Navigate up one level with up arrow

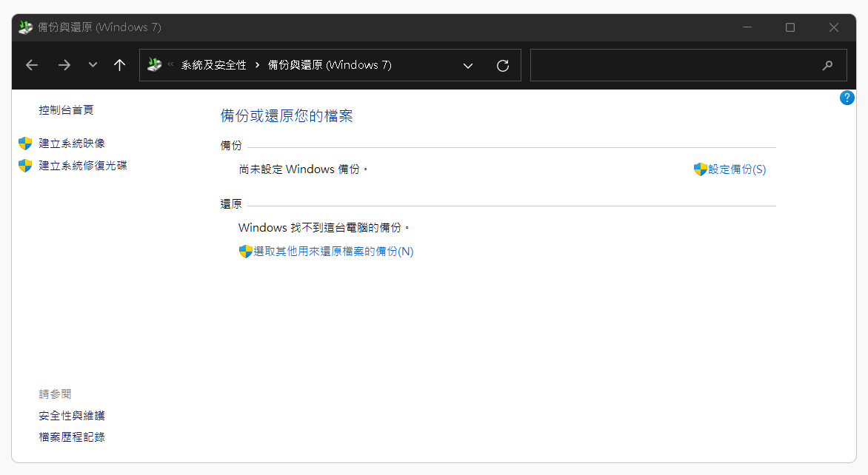pos(119,65)
